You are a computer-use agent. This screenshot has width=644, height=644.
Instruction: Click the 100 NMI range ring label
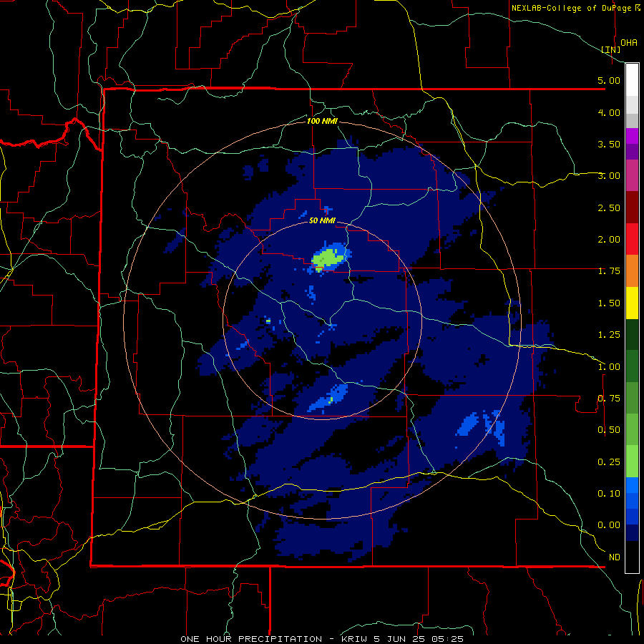tap(322, 121)
